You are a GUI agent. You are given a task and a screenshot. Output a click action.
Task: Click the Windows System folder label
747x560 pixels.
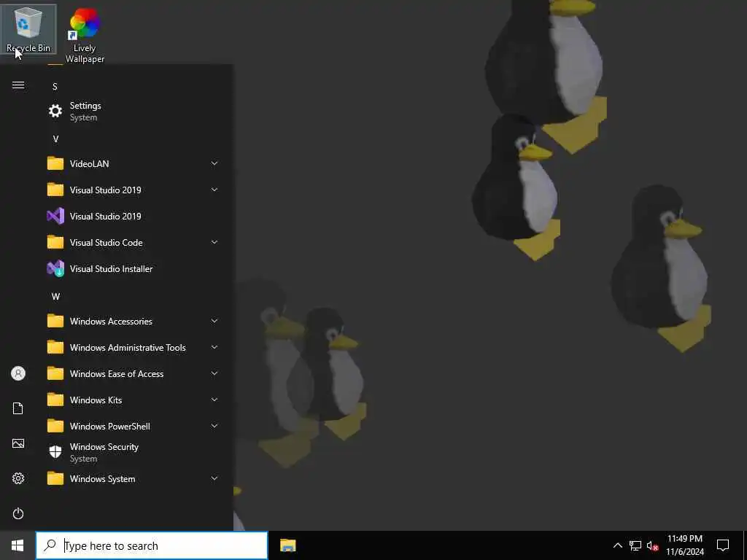[102, 478]
